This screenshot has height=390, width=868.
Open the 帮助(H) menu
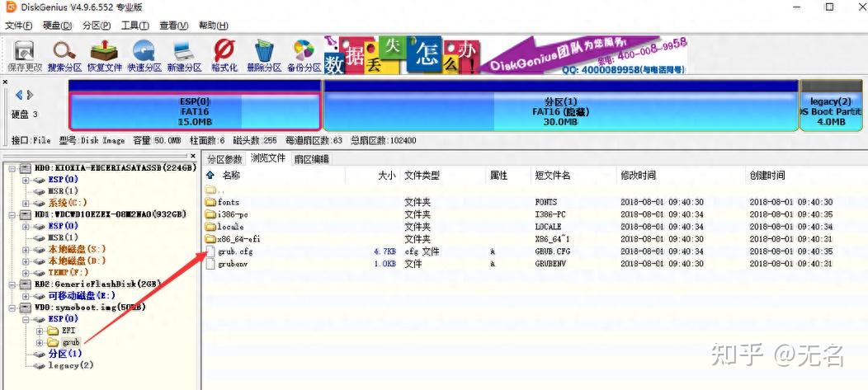coord(213,26)
